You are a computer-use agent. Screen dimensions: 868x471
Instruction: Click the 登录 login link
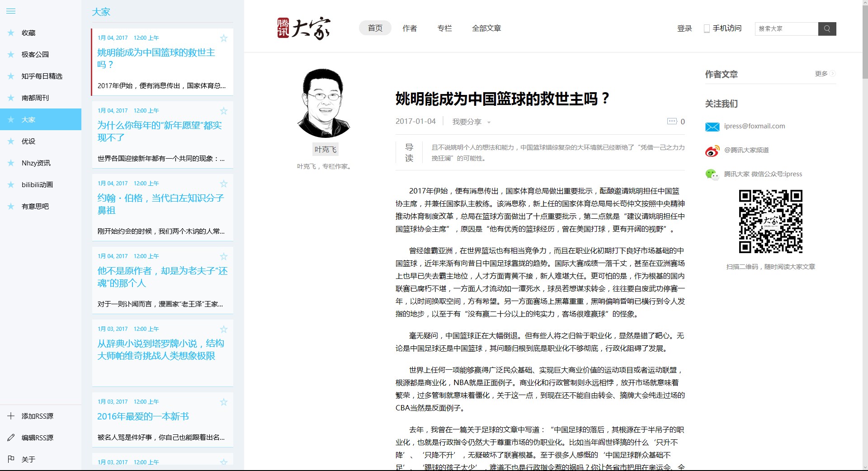click(x=684, y=28)
